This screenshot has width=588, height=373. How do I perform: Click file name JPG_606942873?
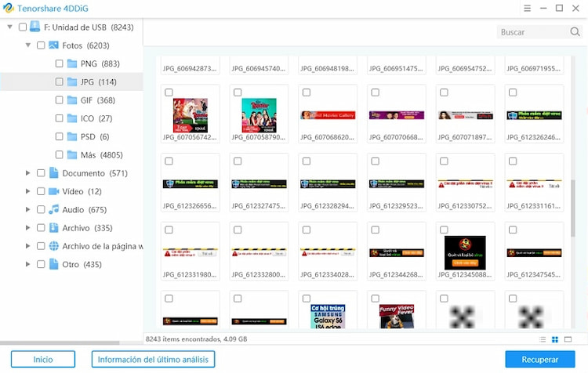(x=190, y=69)
